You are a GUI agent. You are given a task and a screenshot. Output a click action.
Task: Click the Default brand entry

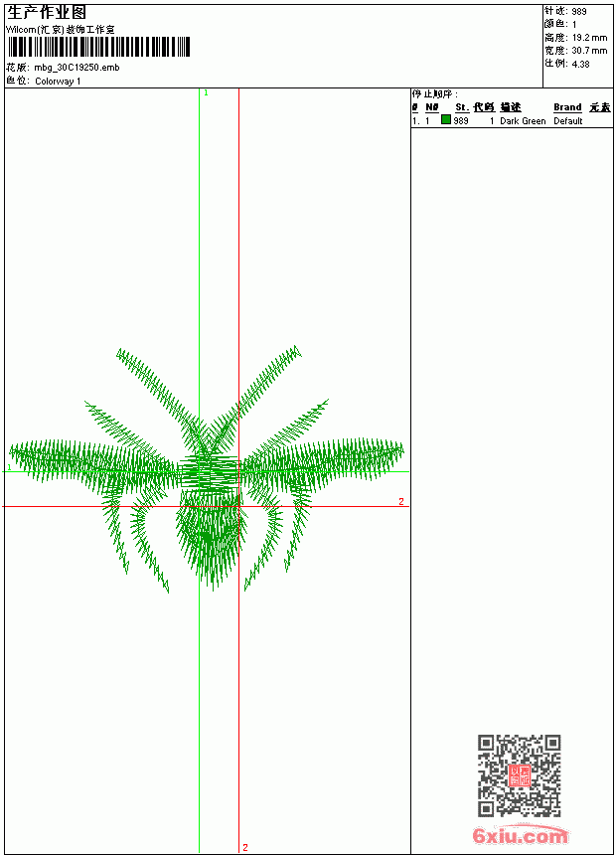(x=568, y=121)
